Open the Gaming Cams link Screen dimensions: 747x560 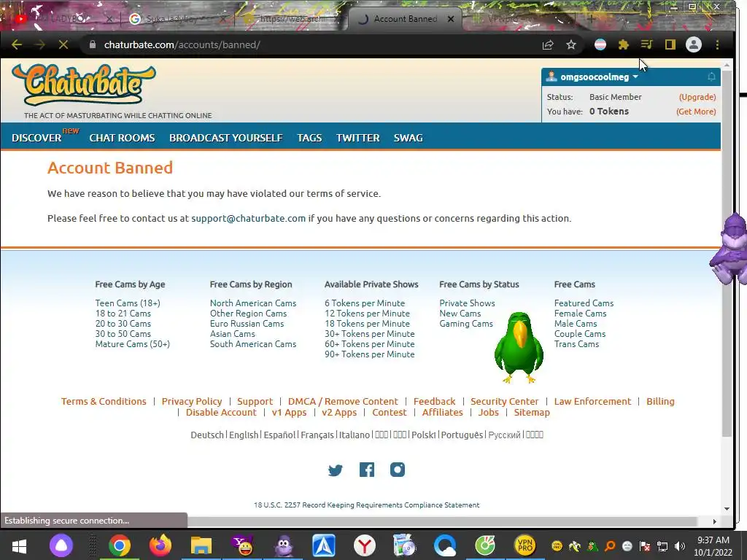(466, 324)
